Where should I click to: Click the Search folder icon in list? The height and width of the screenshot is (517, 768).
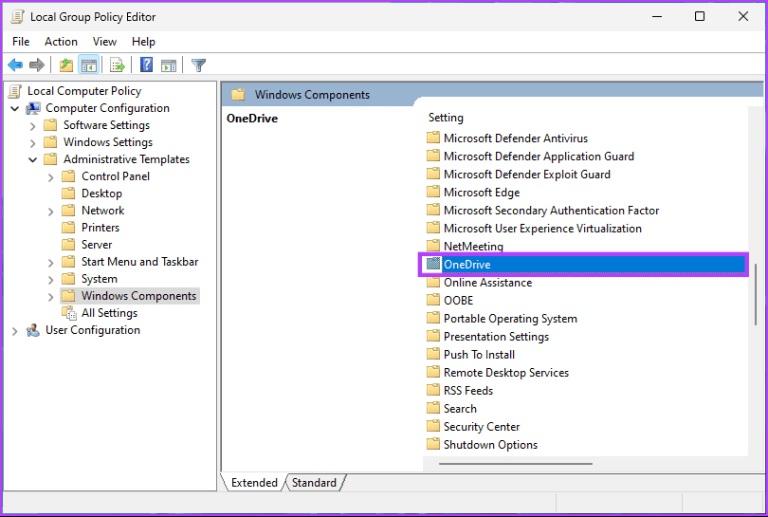[x=433, y=408]
